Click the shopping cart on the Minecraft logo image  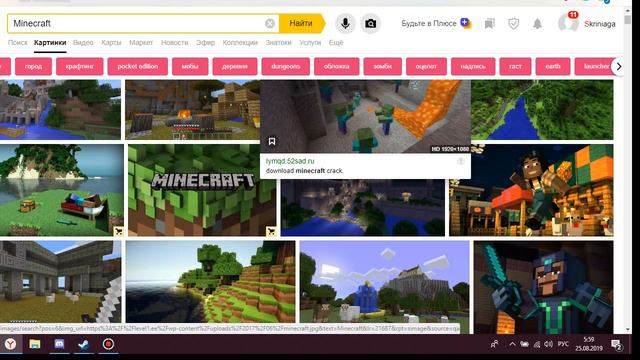(x=271, y=231)
